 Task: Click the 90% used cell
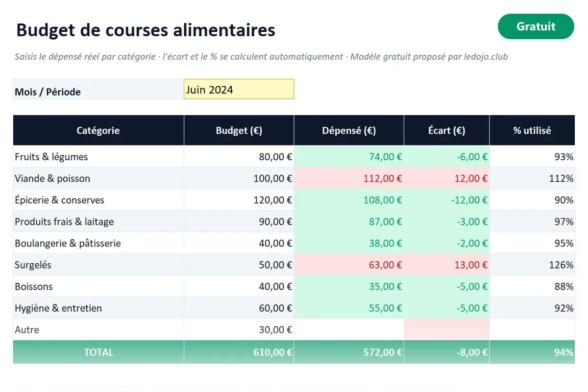pyautogui.click(x=532, y=200)
